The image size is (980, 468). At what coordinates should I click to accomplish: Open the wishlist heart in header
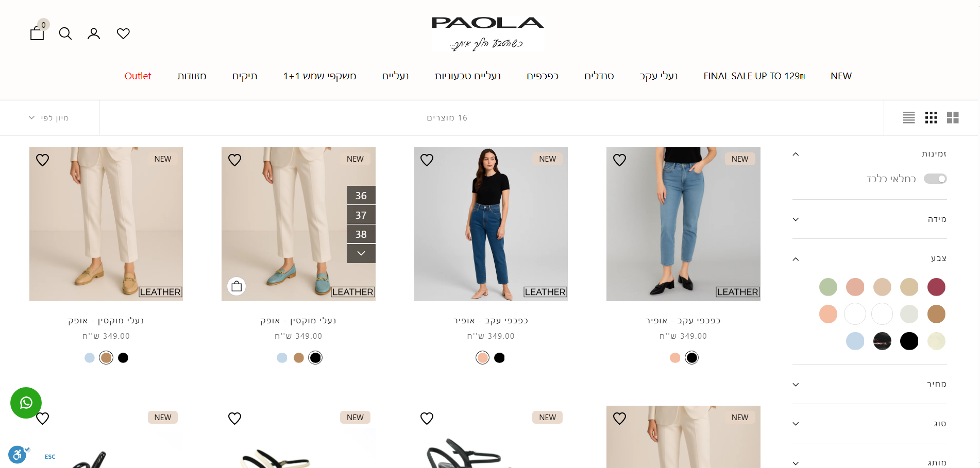tap(123, 33)
